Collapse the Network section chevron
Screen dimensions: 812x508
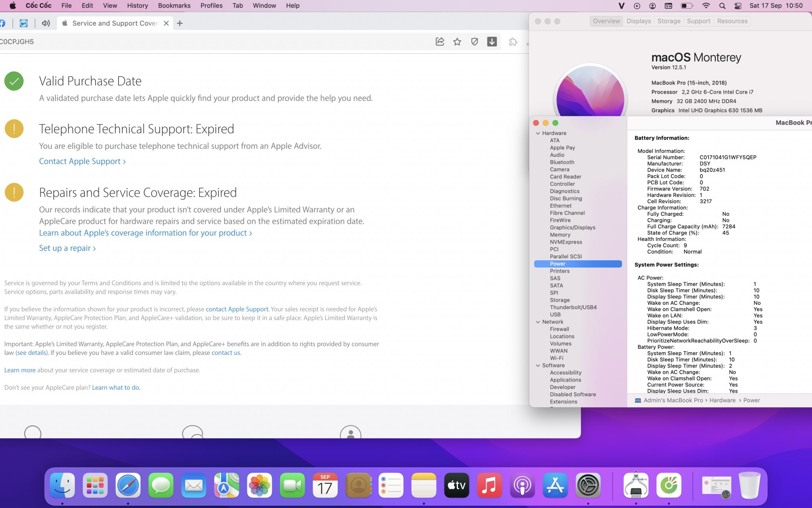[x=538, y=322]
